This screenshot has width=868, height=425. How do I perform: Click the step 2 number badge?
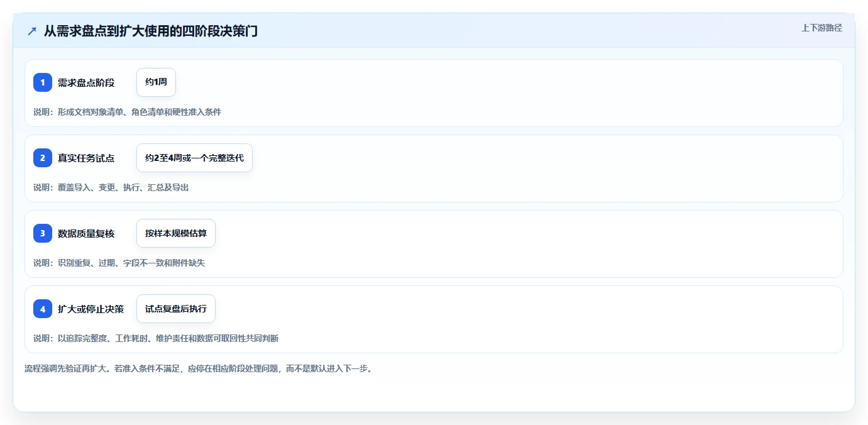(x=43, y=158)
